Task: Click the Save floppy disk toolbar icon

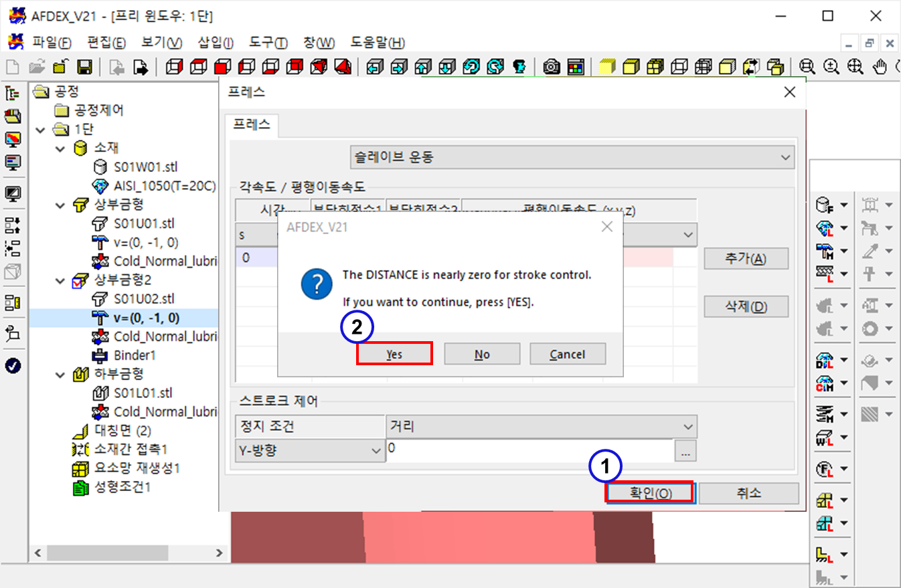Action: pos(84,67)
